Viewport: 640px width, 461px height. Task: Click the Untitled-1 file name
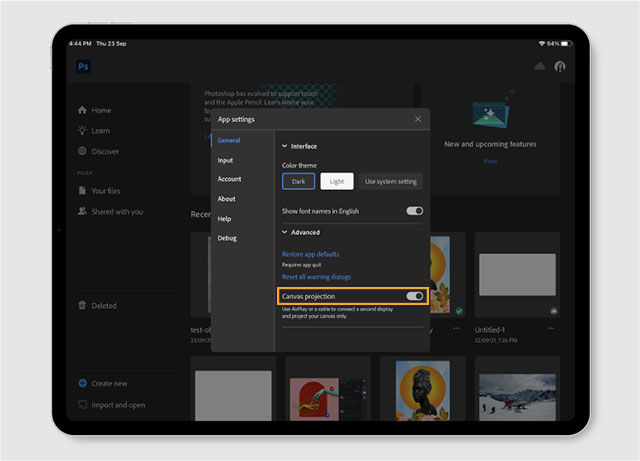point(490,330)
